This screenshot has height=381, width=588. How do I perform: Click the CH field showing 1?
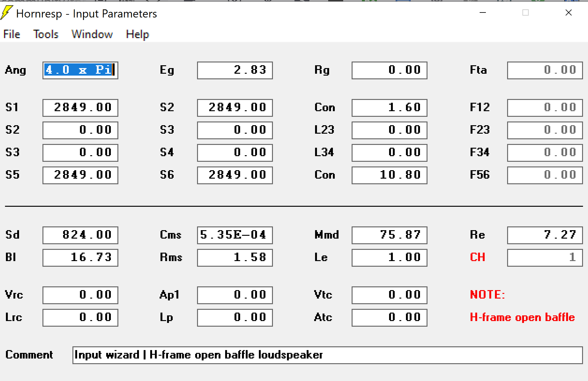(x=545, y=258)
